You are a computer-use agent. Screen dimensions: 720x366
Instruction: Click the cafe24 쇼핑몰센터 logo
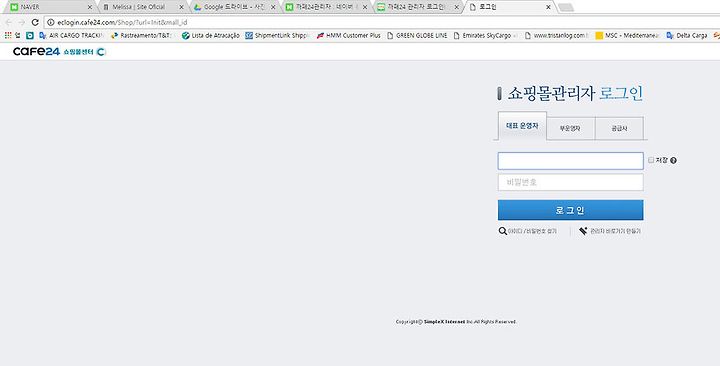(59, 51)
